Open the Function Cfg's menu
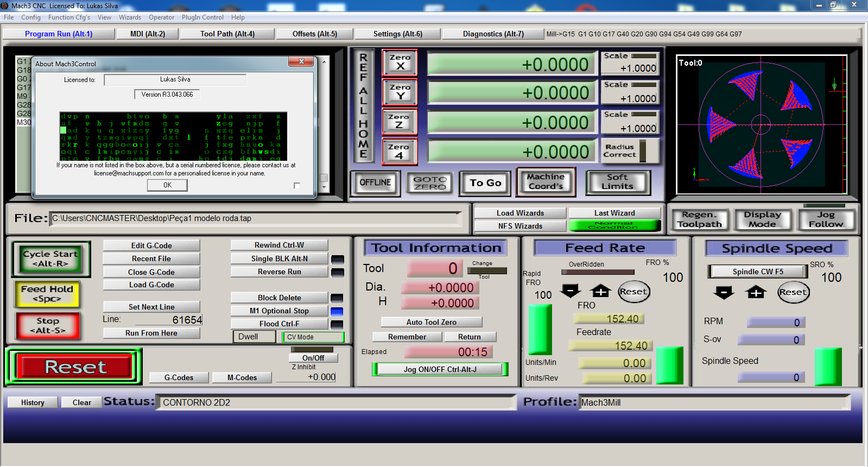The height and width of the screenshot is (467, 868). [x=69, y=17]
